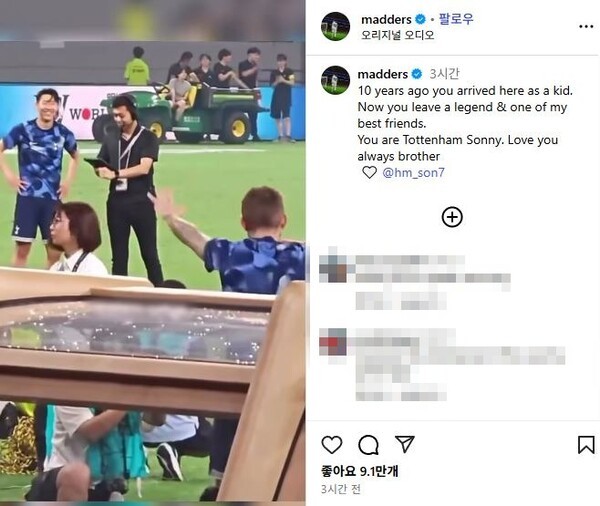Follow madders using the 팔로우 link
The width and height of the screenshot is (600, 506).
[x=456, y=19]
